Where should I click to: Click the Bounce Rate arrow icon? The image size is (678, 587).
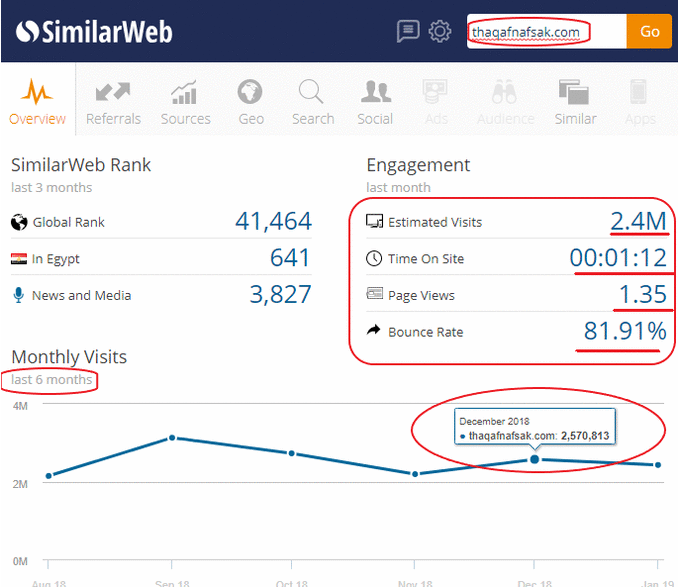(x=374, y=330)
